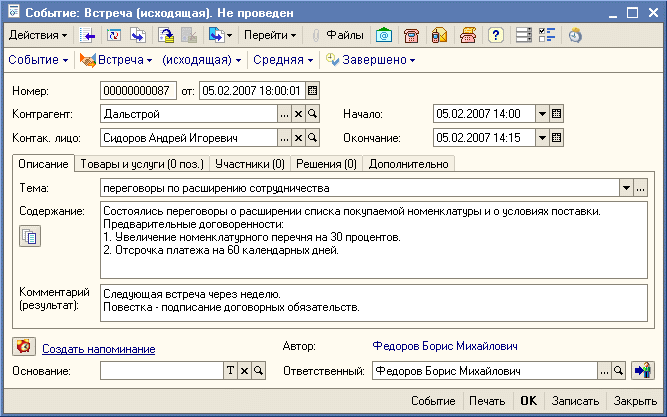
Task: Click the reminder alarm icon
Action: (x=23, y=347)
